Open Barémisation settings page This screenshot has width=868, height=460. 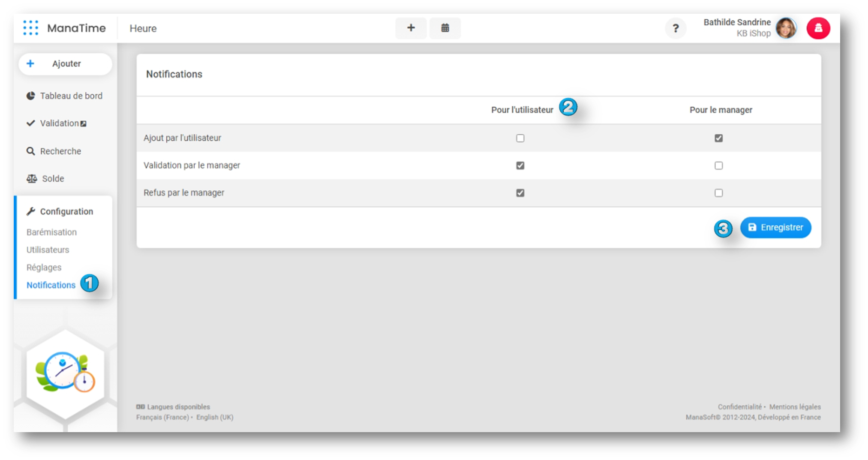51,232
